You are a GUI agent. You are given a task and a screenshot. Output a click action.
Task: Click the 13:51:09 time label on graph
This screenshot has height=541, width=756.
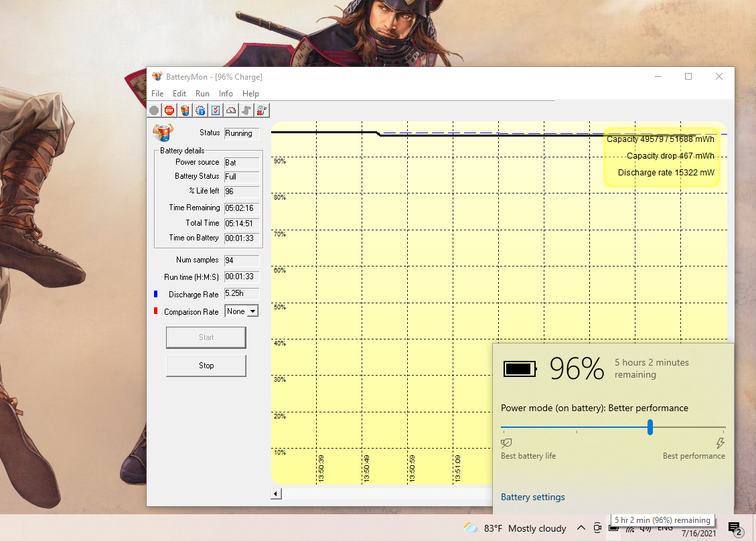click(x=457, y=468)
